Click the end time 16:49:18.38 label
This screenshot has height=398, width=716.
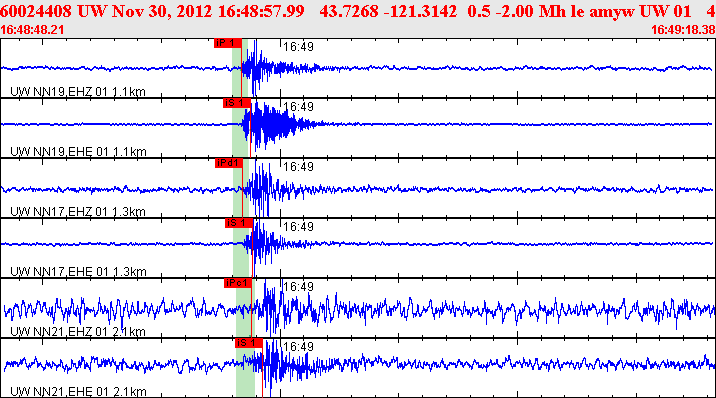coord(683,30)
